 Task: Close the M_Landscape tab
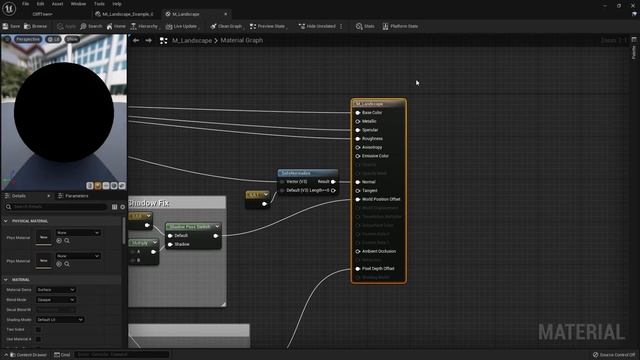pos(226,14)
